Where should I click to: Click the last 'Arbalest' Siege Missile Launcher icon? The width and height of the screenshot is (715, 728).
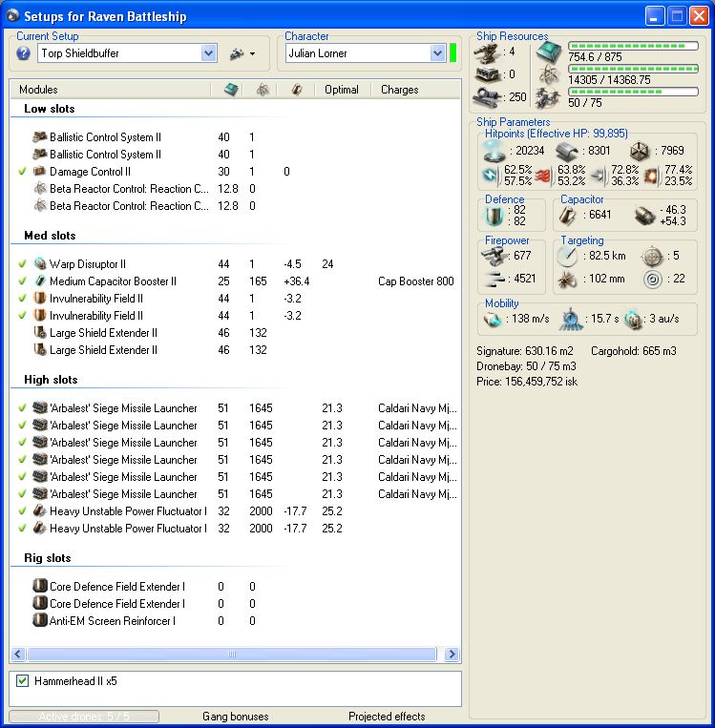click(40, 493)
